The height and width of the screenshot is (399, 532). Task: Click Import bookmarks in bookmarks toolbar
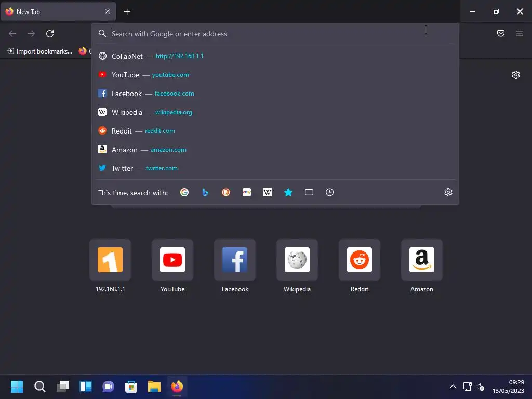pos(39,51)
